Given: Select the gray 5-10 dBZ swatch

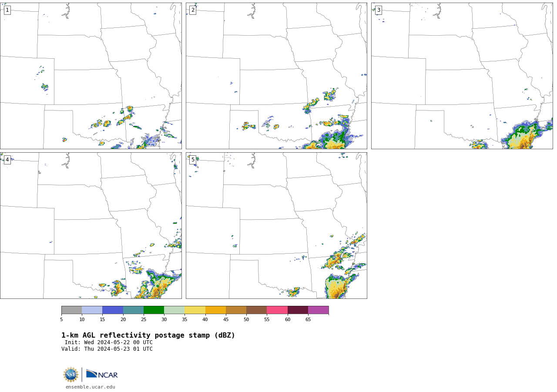Looking at the screenshot, I should 71,310.
